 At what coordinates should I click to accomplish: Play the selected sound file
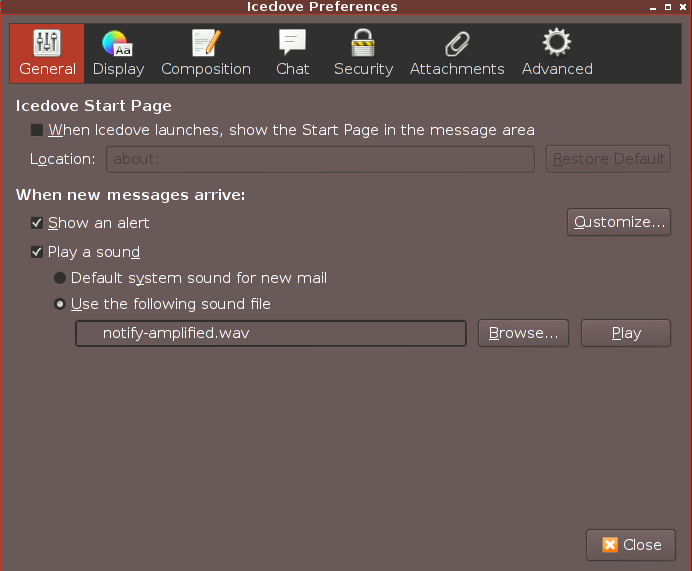[626, 333]
